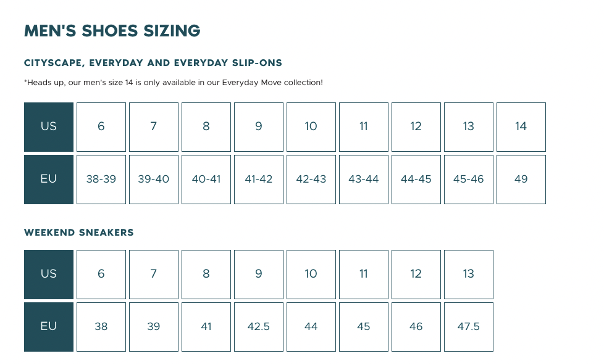This screenshot has height=364, width=604.
Task: Select EU header in Weekend Sneakers table
Action: (48, 326)
